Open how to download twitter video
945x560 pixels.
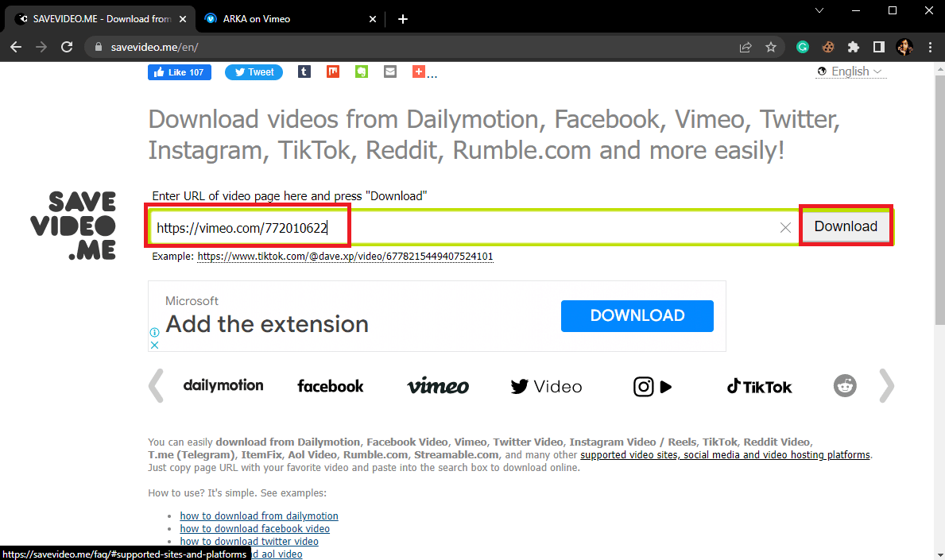pyautogui.click(x=249, y=542)
